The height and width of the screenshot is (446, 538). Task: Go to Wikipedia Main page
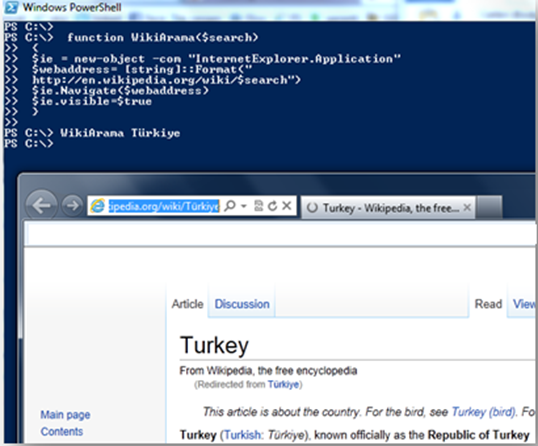tap(65, 415)
